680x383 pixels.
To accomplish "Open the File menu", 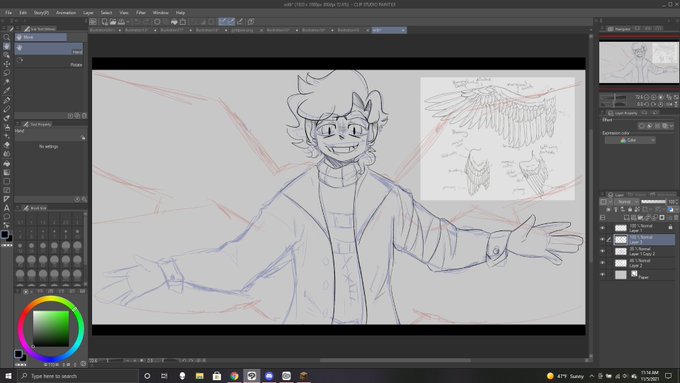I will click(x=8, y=13).
